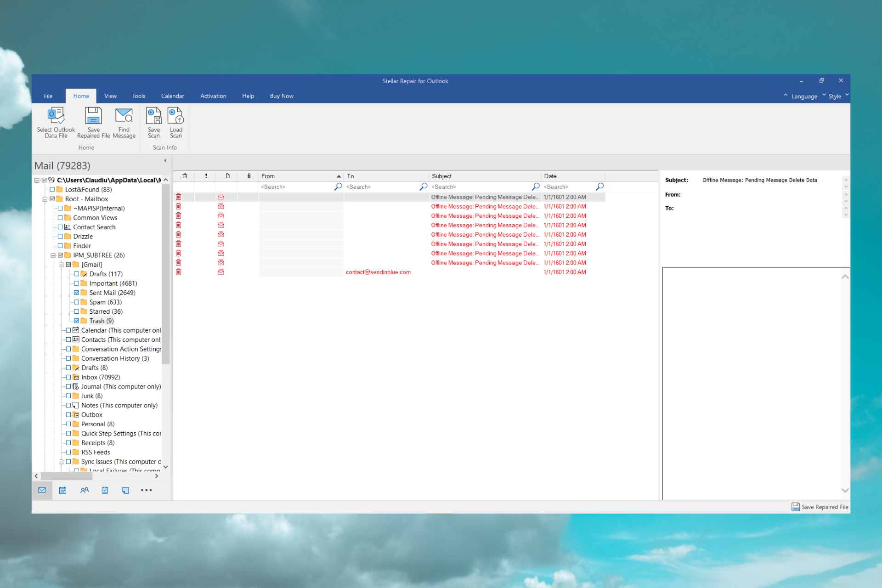Viewport: 882px width, 588px height.
Task: Click the envelope icon in contact@sendinblue.com row
Action: 221,272
